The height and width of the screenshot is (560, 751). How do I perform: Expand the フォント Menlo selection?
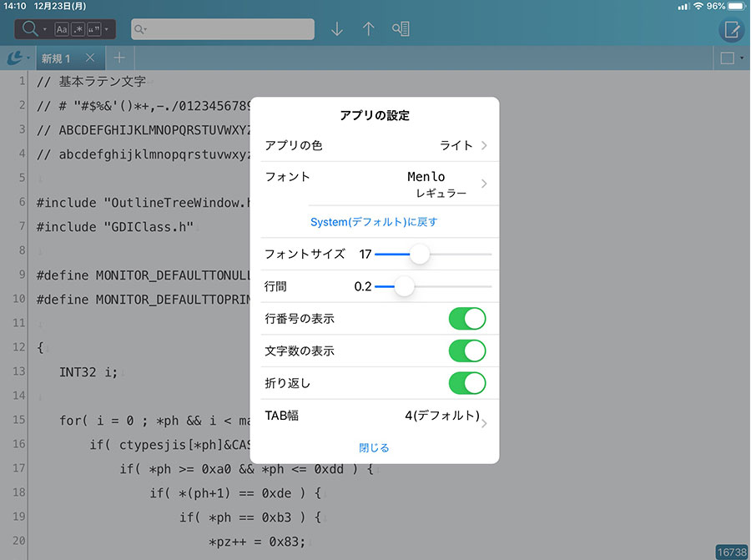click(375, 184)
